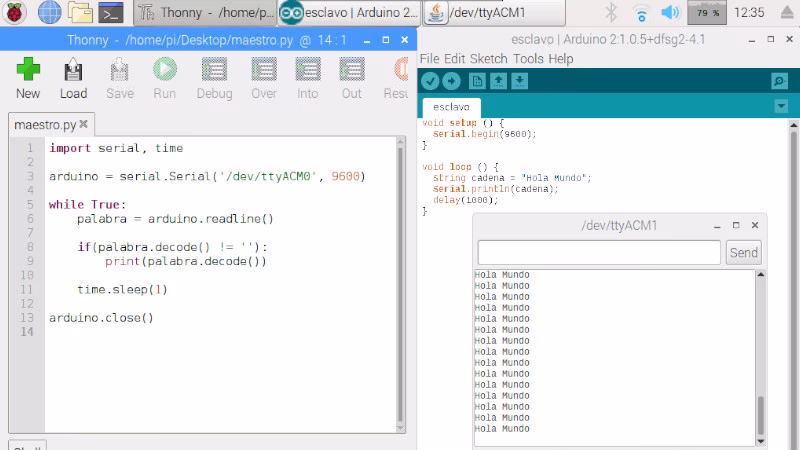This screenshot has width=800, height=450.
Task: Run the current script in Thonny
Action: click(165, 71)
